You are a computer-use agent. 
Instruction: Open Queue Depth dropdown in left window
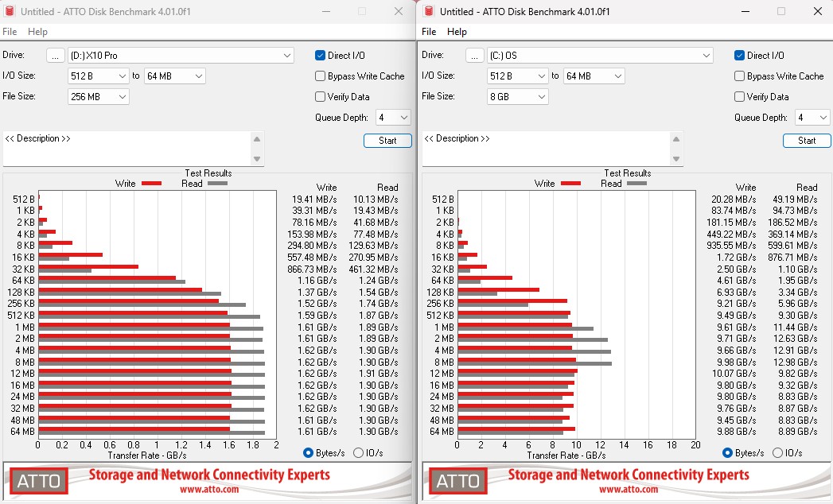(x=393, y=118)
